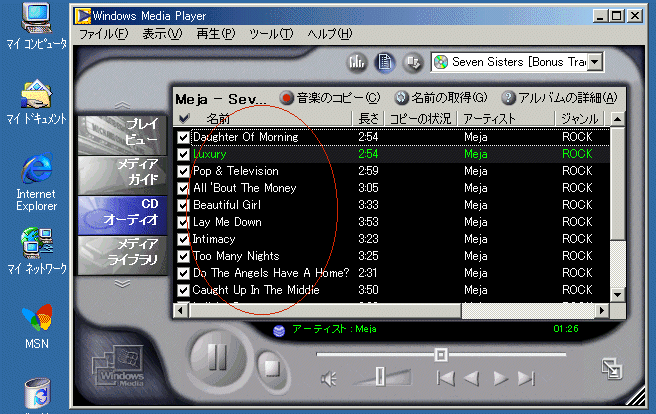Uncheck Beautiful Girl track checkbox
The width and height of the screenshot is (656, 414).
click(x=183, y=205)
